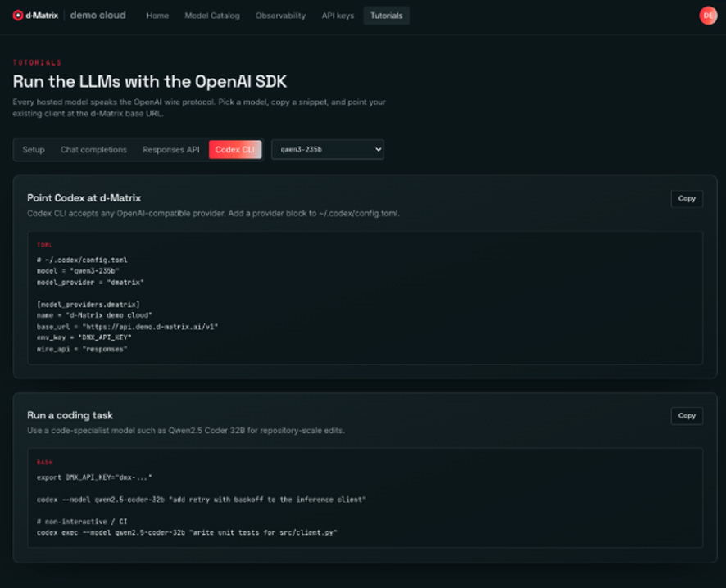The image size is (726, 588).
Task: Click the d-Matrix logo icon
Action: (17, 16)
